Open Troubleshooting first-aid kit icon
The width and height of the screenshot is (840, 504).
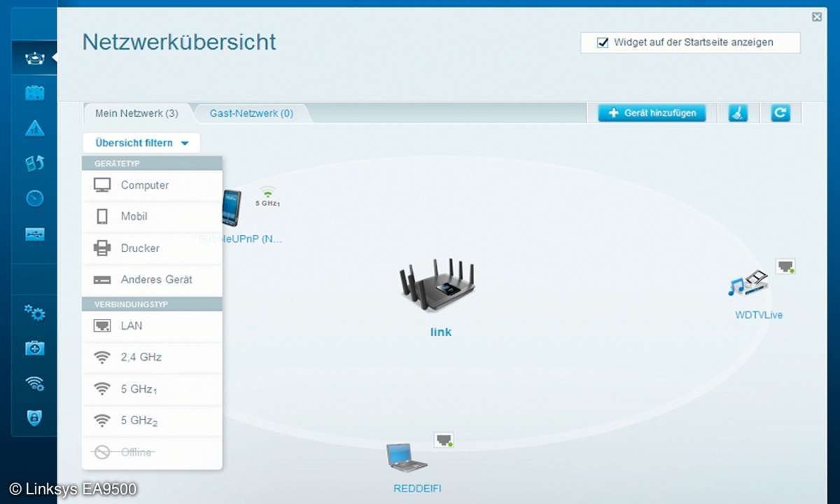pos(34,348)
